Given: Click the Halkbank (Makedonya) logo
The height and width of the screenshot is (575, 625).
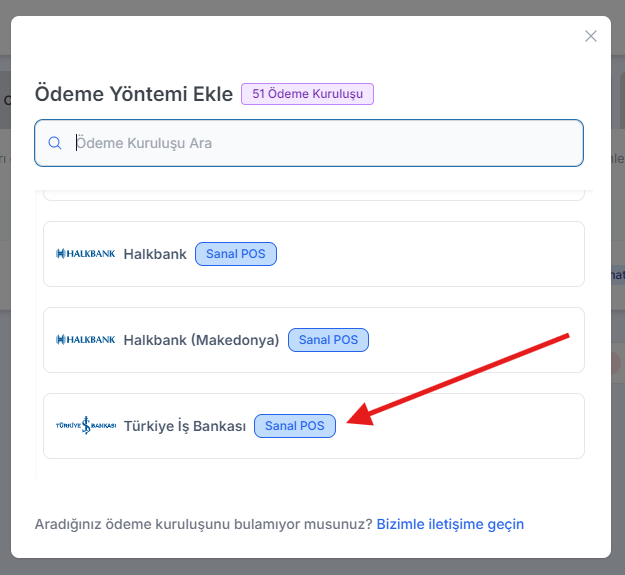Looking at the screenshot, I should (86, 340).
